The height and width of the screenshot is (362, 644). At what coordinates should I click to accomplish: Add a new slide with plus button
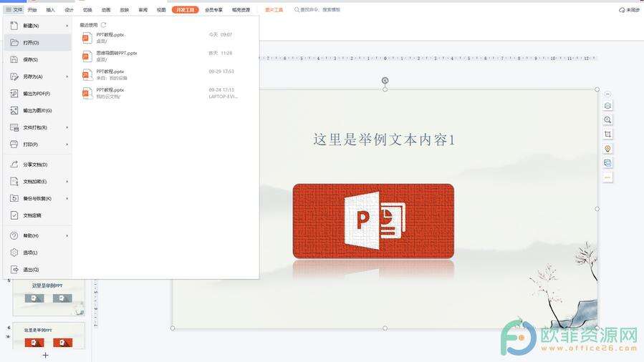(x=45, y=355)
